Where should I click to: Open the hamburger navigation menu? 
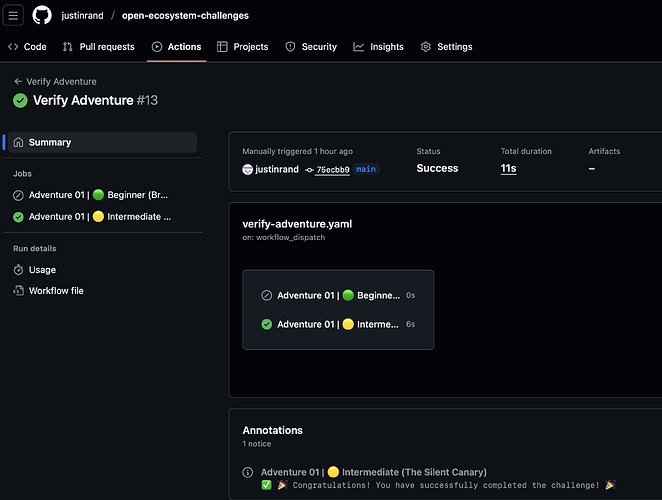click(13, 16)
